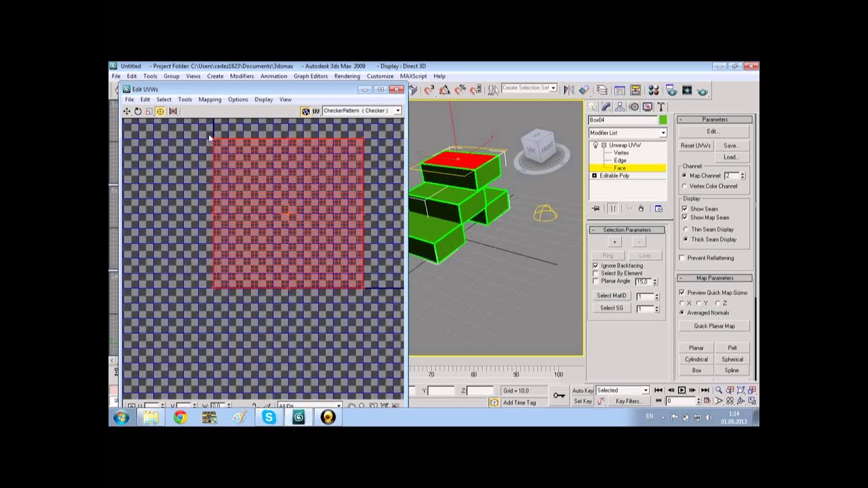The image size is (868, 488).
Task: Enable the Select By Element checkbox
Action: [596, 273]
